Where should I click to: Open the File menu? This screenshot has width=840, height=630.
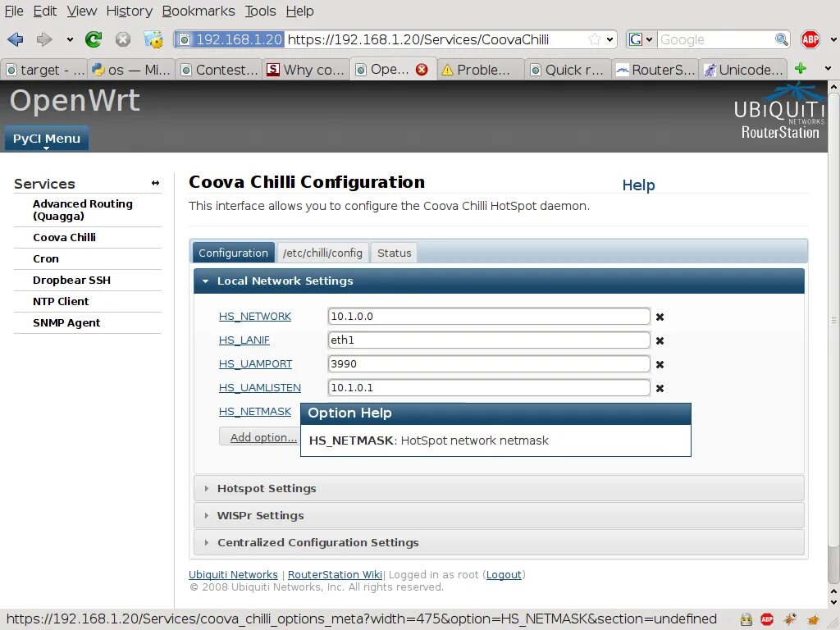coord(14,11)
